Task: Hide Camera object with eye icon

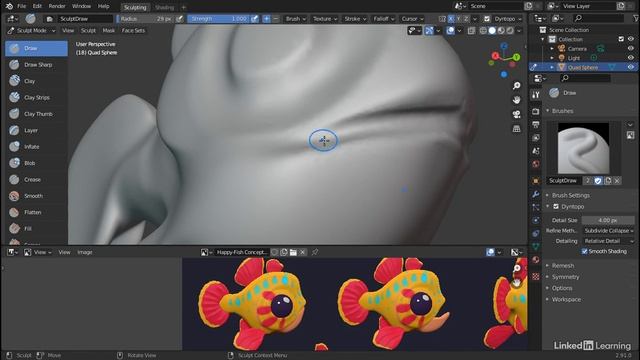Action: (631, 49)
